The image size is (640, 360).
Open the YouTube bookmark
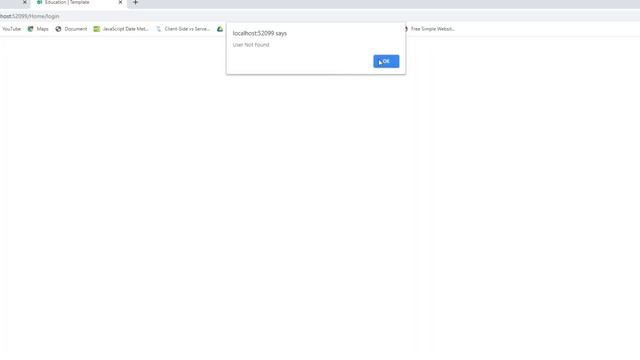11,29
